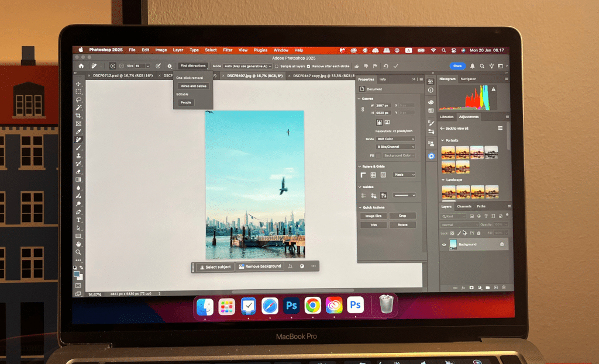The width and height of the screenshot is (599, 364).
Task: Open the 8 Bits/Channel dropdown
Action: tap(395, 147)
